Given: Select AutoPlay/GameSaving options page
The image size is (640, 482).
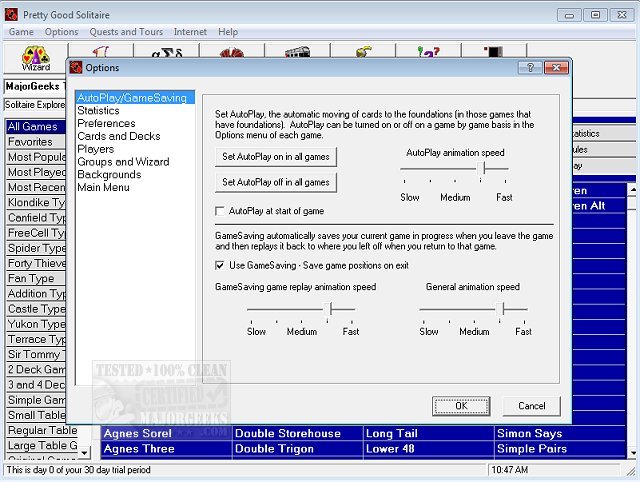Looking at the screenshot, I should tap(135, 98).
